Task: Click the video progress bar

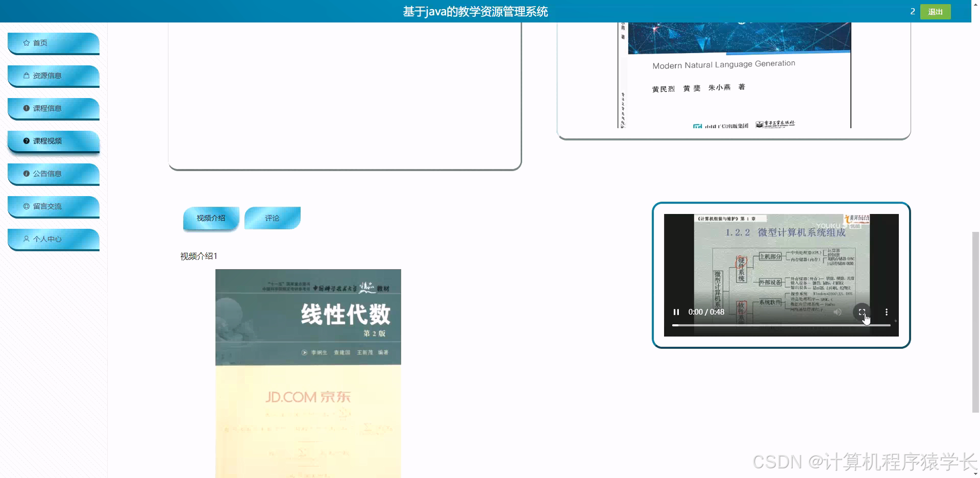Action: (781, 325)
